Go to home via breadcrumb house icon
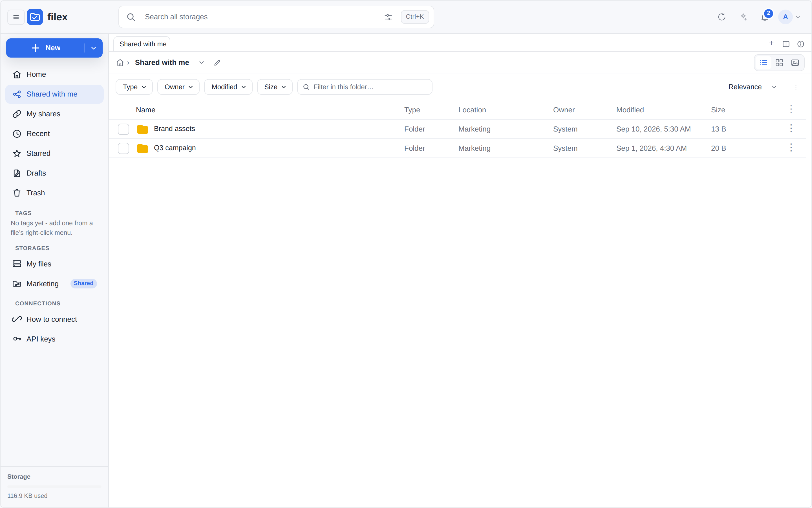Screen dimensions: 812x508 click(120, 63)
